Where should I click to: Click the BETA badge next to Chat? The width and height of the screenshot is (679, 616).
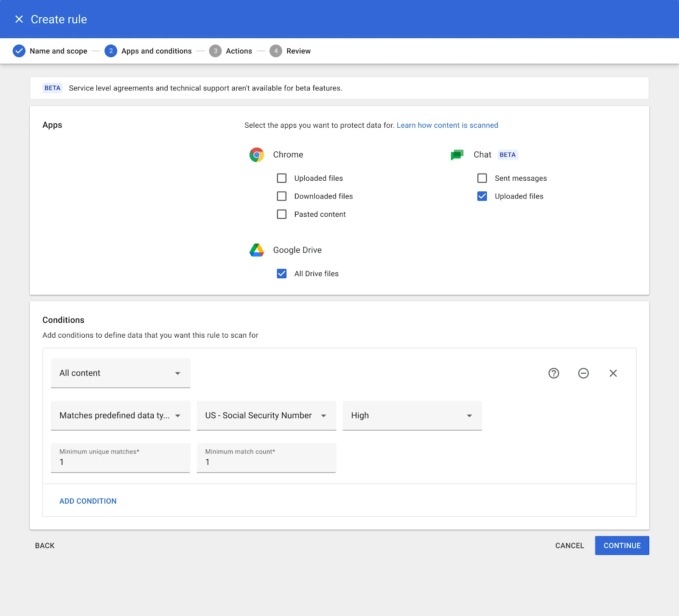coord(508,154)
